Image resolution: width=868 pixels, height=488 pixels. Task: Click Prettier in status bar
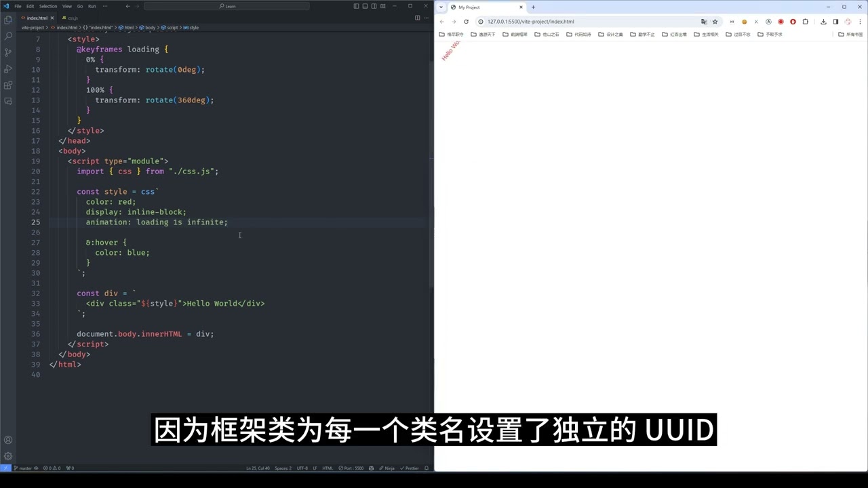409,468
